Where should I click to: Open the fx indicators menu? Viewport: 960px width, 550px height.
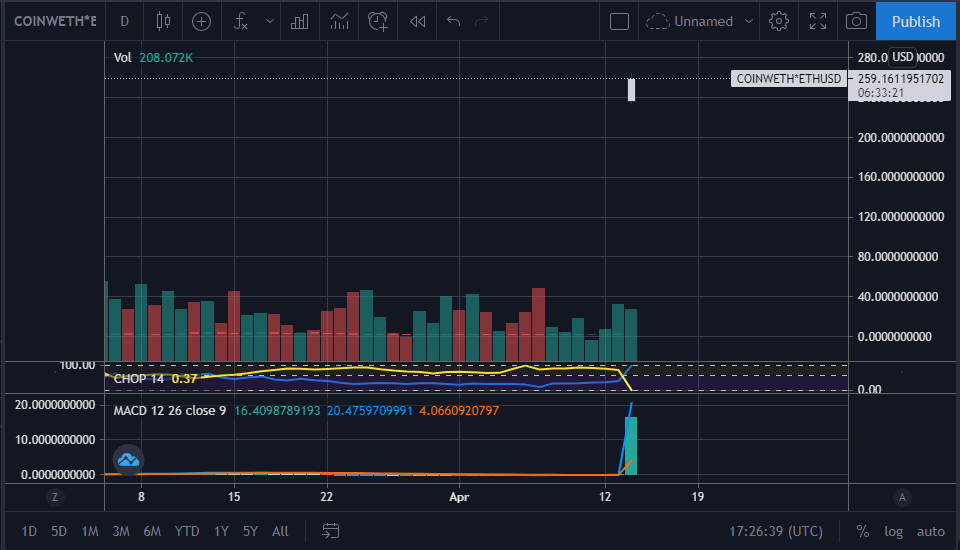(241, 21)
